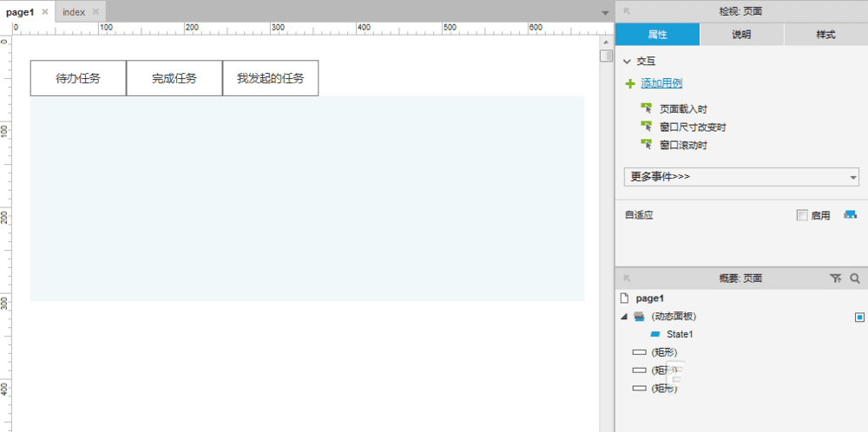The height and width of the screenshot is (432, 868).
Task: Click the 添加用例 link
Action: coord(661,83)
